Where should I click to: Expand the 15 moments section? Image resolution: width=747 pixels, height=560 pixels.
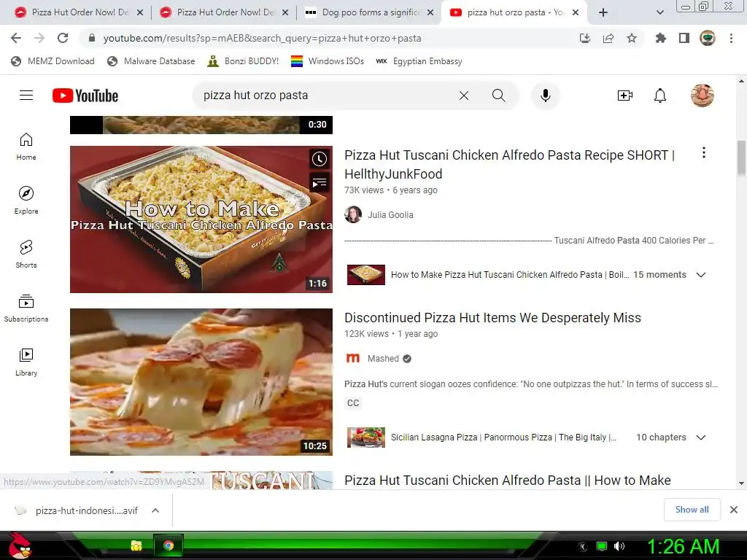[x=701, y=275]
